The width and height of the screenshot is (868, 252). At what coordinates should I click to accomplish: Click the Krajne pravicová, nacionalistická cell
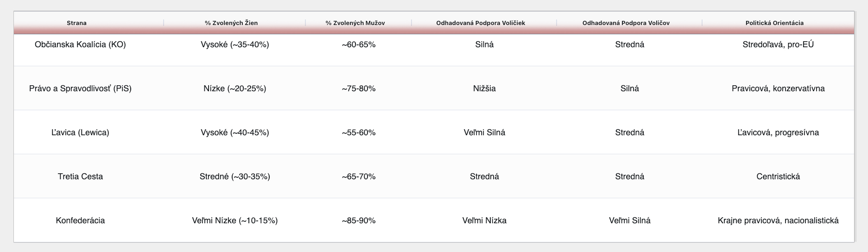[778, 220]
